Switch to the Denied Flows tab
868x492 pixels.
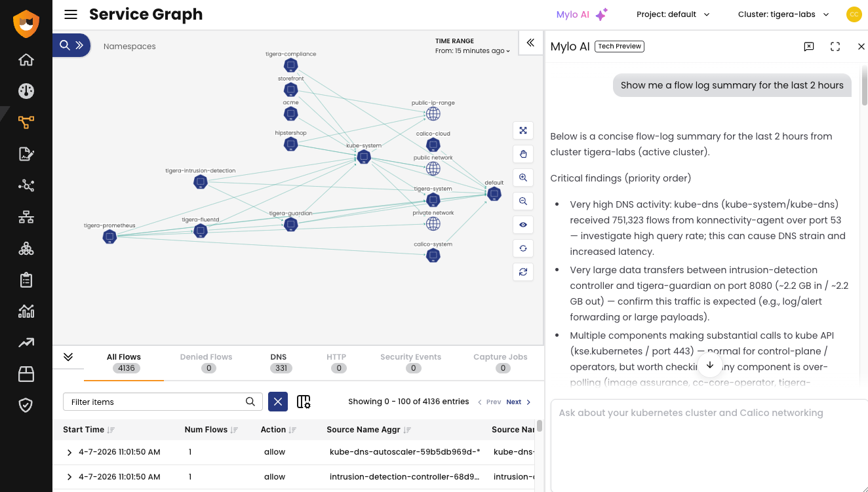(x=206, y=362)
